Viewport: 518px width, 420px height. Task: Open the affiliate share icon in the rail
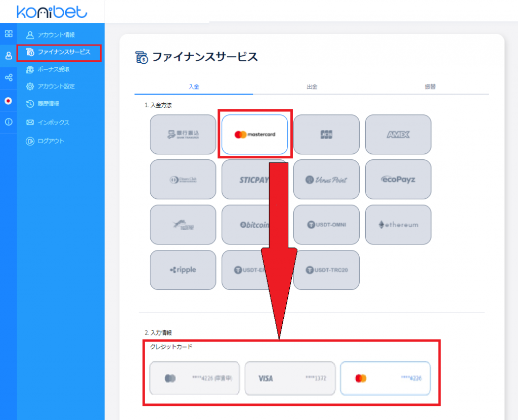pos(9,77)
